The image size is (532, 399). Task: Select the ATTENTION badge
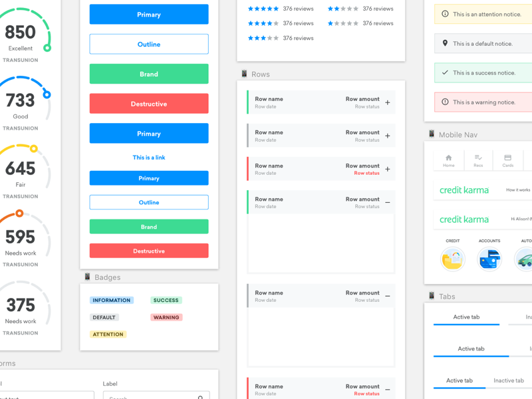point(108,334)
